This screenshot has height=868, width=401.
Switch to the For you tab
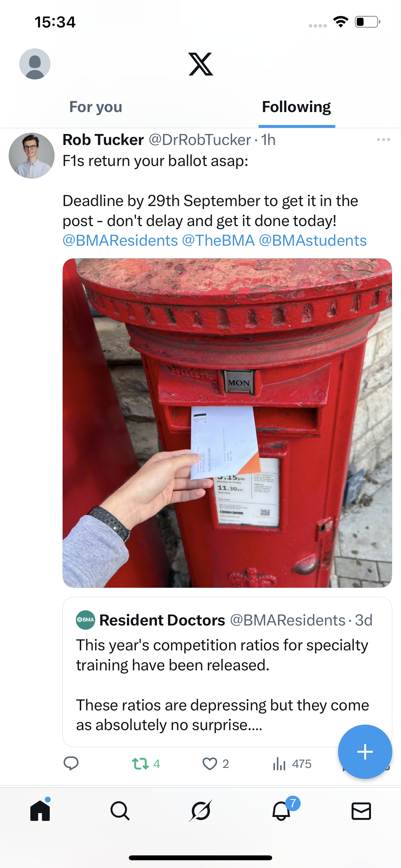[x=96, y=107]
